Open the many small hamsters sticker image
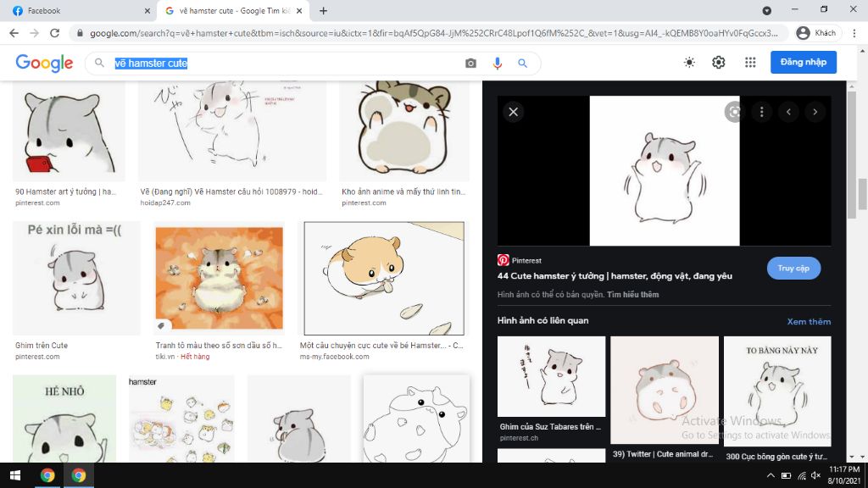The image size is (868, 488). tap(181, 419)
